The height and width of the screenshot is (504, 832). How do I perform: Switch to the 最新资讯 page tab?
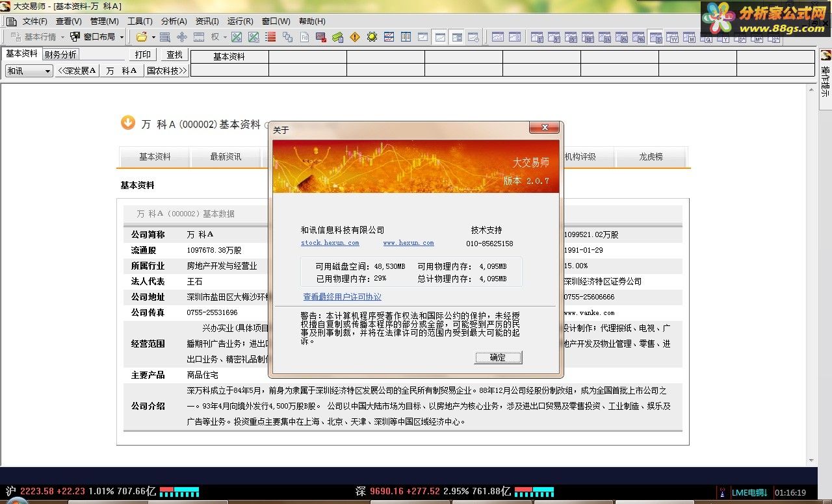click(226, 157)
